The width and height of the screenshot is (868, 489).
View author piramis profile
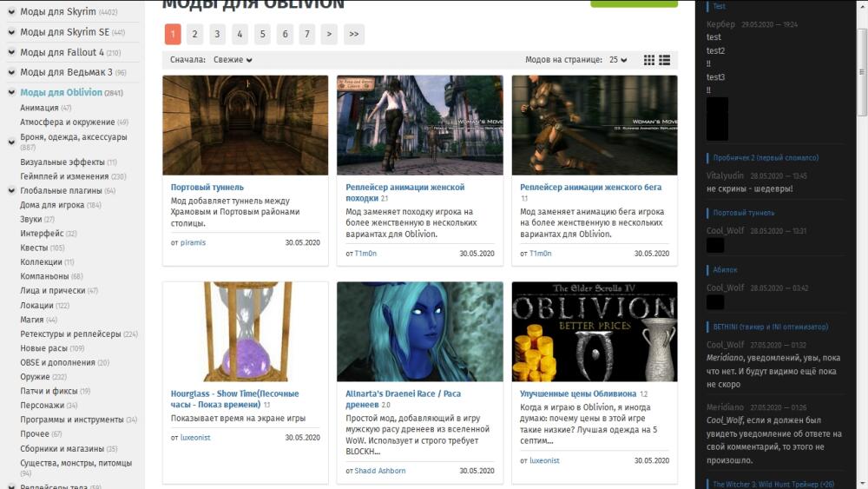click(x=193, y=242)
